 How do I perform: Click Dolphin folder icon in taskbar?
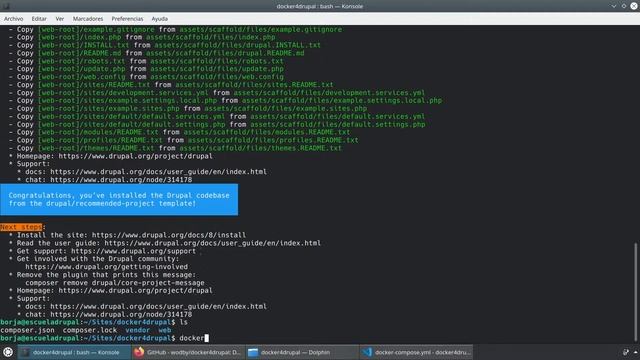click(x=253, y=352)
